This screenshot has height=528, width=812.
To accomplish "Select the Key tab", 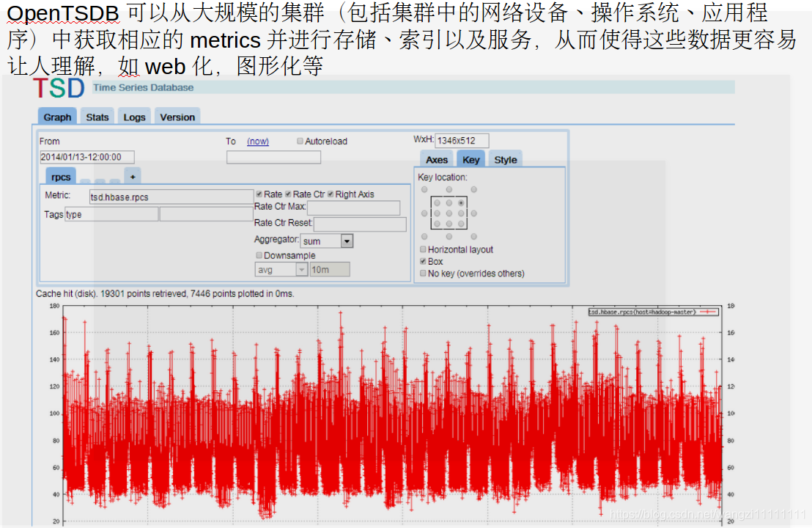I will 470,160.
